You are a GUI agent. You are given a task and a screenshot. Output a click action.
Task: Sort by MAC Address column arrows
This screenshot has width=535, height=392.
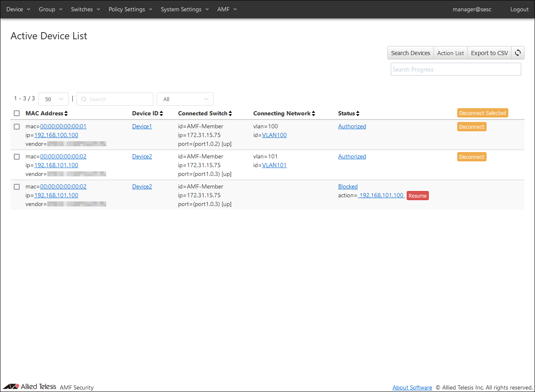tap(66, 114)
